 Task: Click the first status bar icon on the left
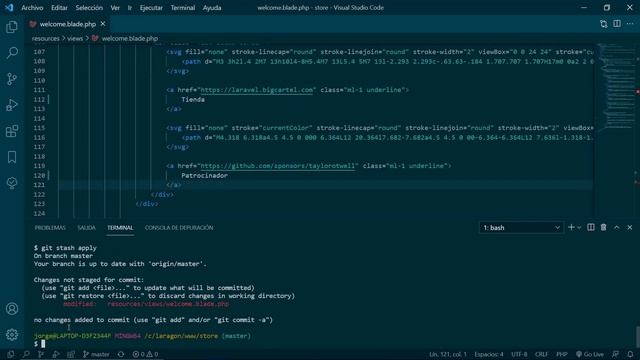pos(11,354)
